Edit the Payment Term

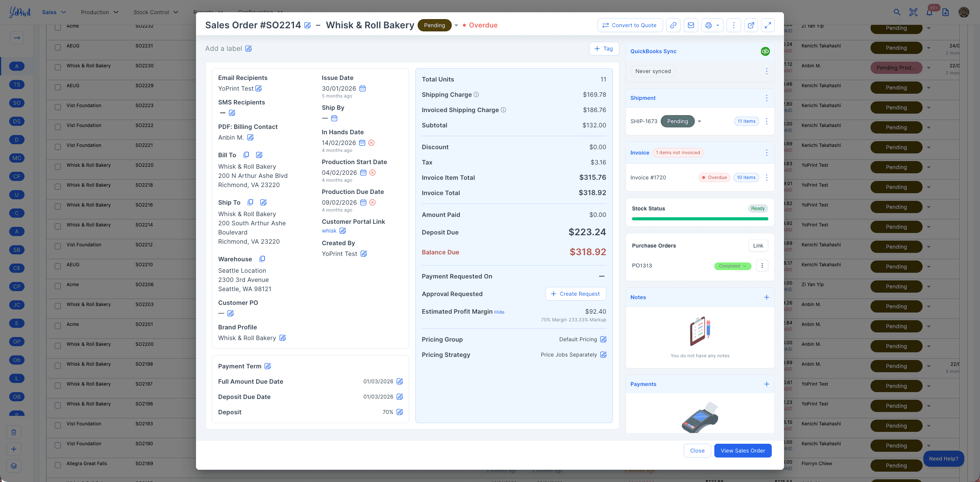click(268, 366)
